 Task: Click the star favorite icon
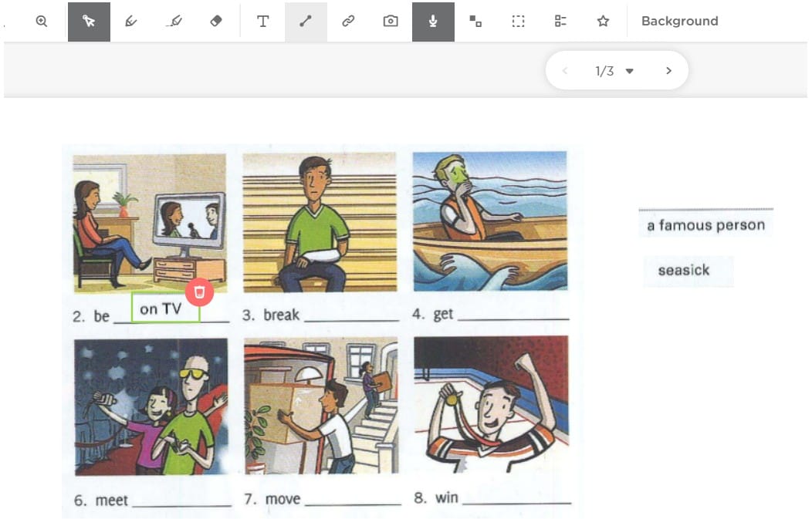(603, 22)
